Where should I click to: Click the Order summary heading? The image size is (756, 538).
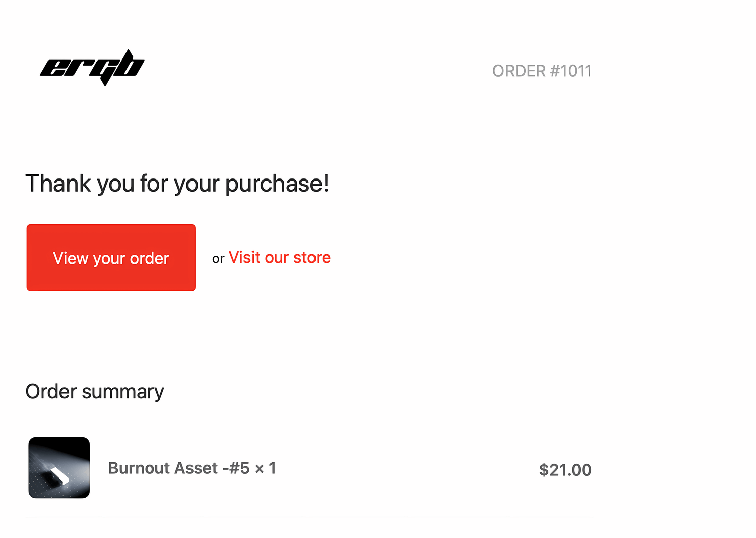[x=95, y=391]
